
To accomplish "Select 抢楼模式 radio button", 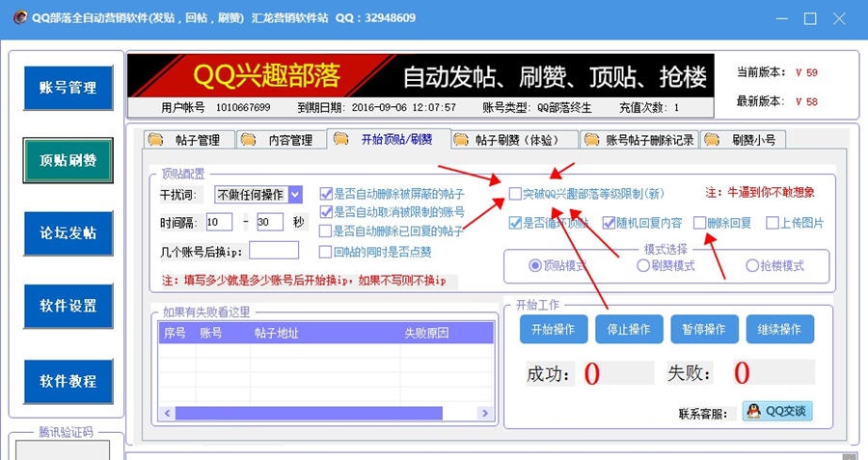I will (751, 266).
